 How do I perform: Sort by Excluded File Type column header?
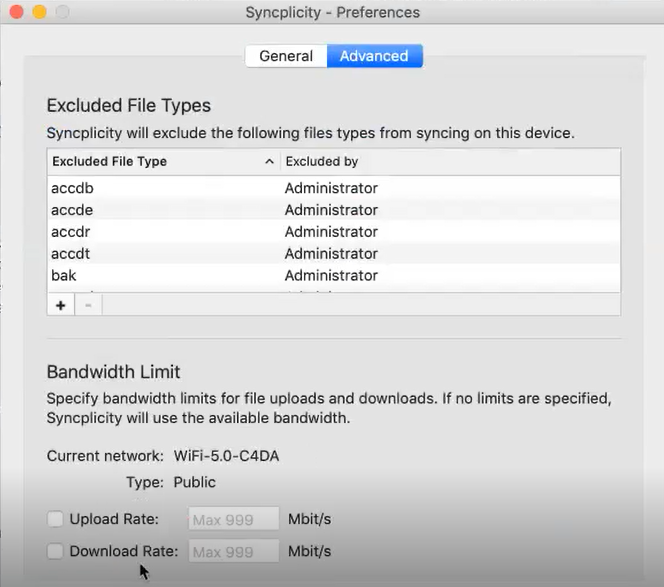point(110,161)
